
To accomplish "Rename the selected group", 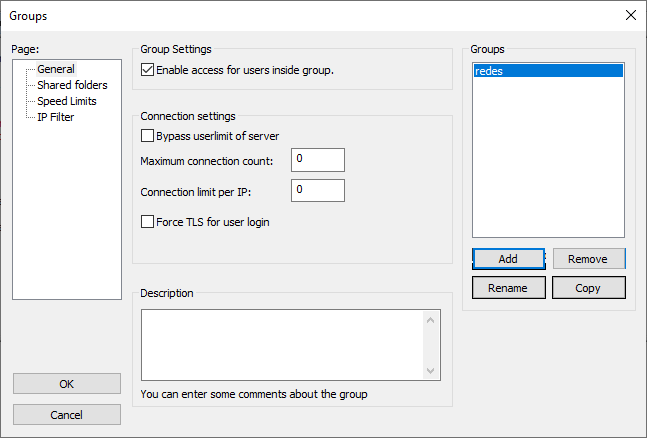I will pos(508,288).
